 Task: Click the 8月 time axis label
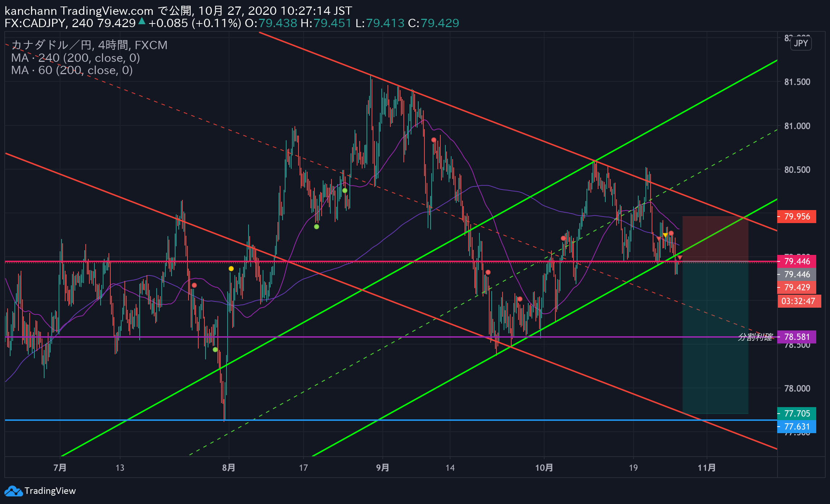point(229,468)
